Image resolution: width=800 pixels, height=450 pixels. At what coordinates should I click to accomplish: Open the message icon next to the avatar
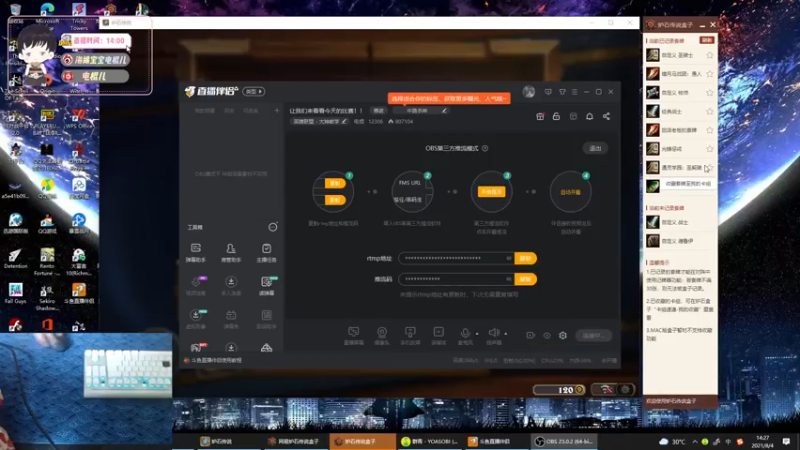point(548,92)
